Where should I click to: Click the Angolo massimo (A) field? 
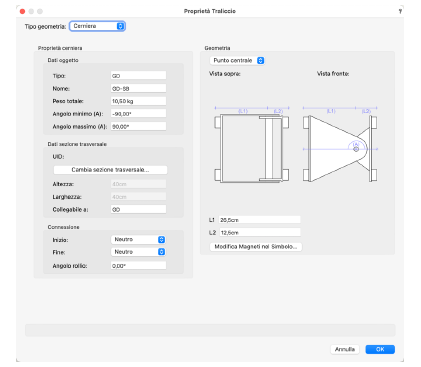tap(138, 126)
